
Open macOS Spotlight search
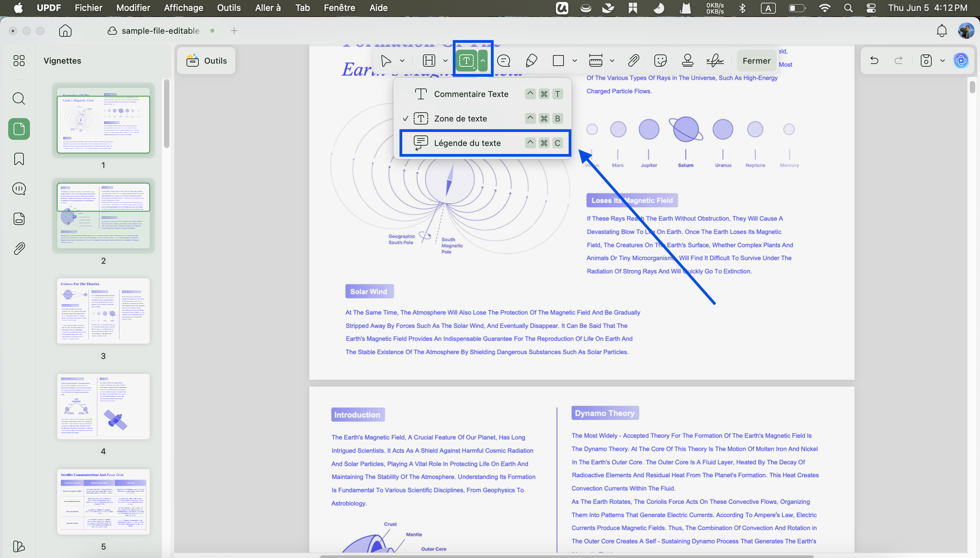coord(848,8)
